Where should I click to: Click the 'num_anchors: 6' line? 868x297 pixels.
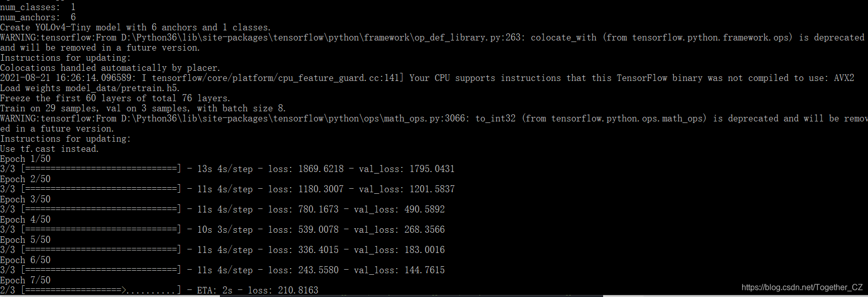tap(38, 17)
